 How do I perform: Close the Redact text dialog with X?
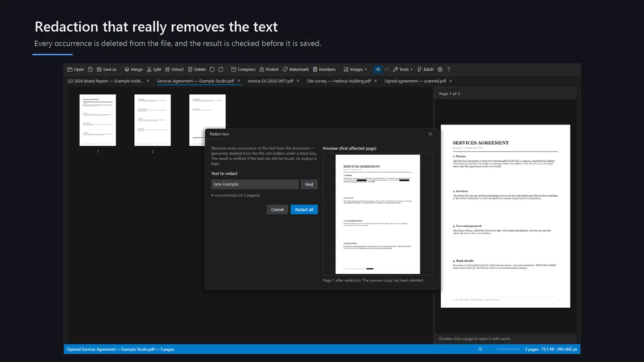[x=430, y=134]
